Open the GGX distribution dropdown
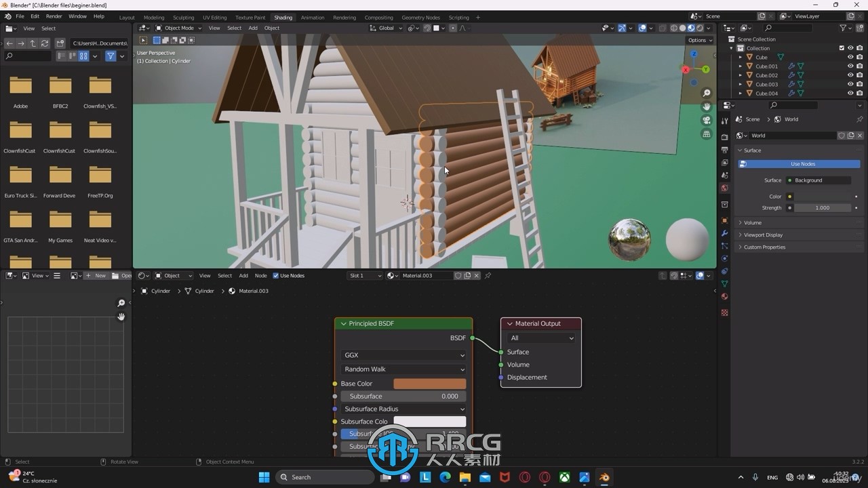 [x=404, y=355]
